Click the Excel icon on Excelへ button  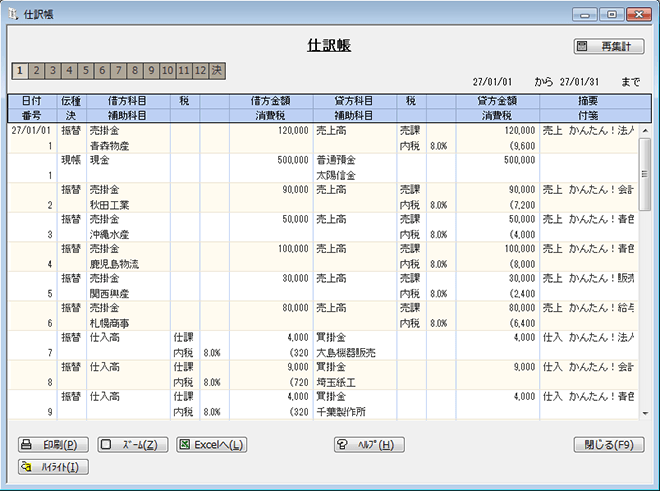(184, 444)
